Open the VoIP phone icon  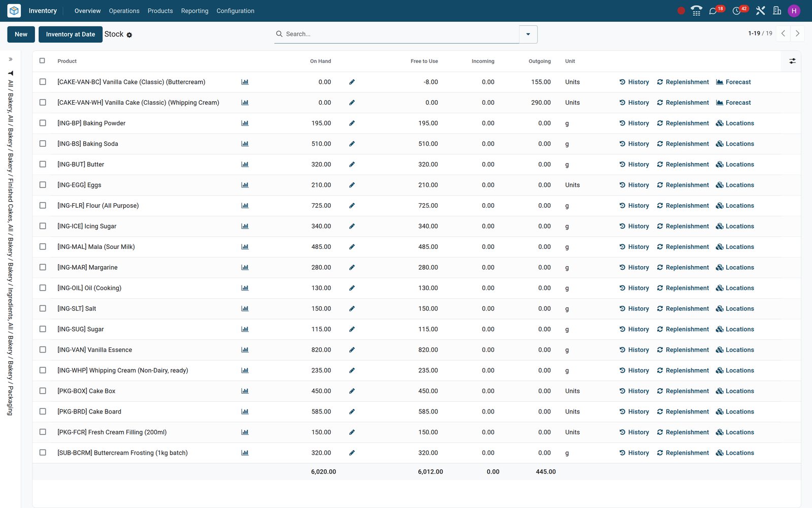(x=696, y=11)
